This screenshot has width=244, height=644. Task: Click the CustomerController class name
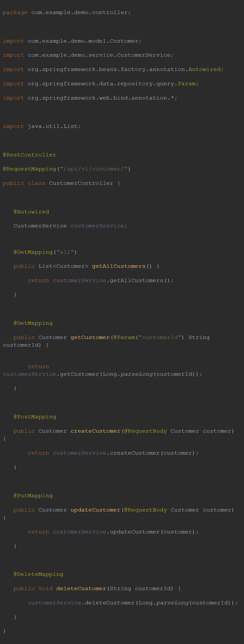coord(81,183)
